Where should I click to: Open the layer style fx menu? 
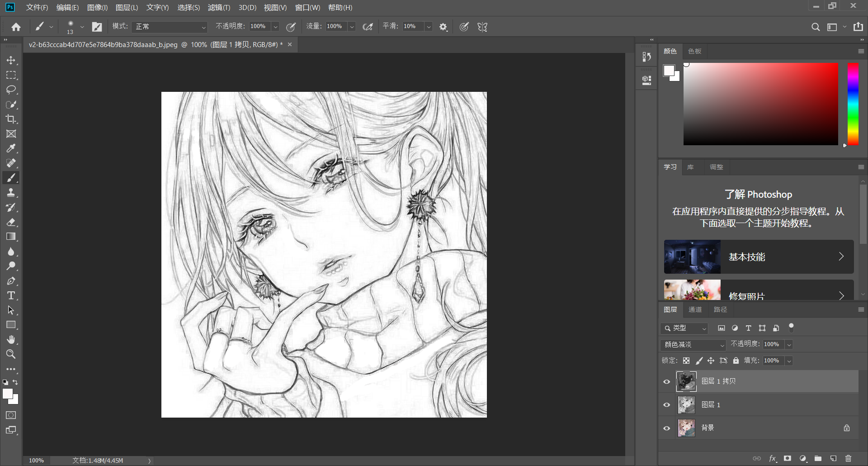[x=773, y=458]
